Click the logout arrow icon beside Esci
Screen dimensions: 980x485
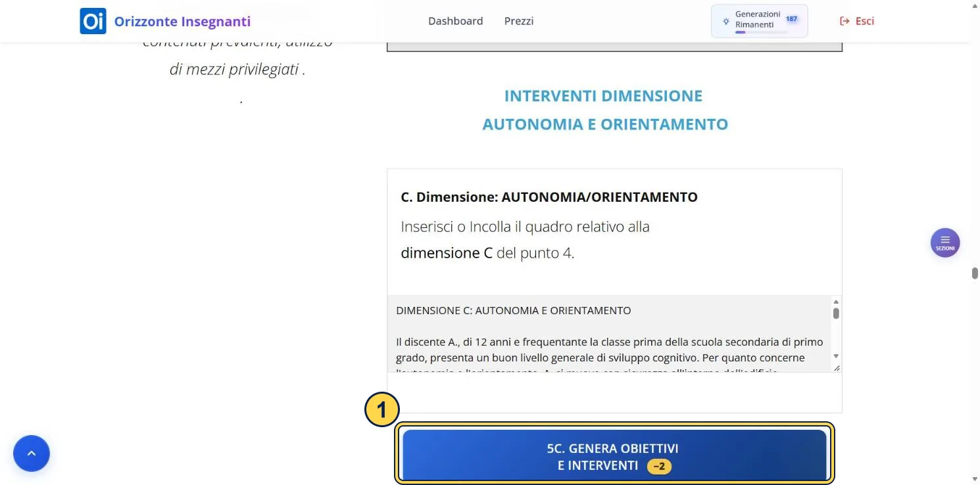(x=845, y=21)
